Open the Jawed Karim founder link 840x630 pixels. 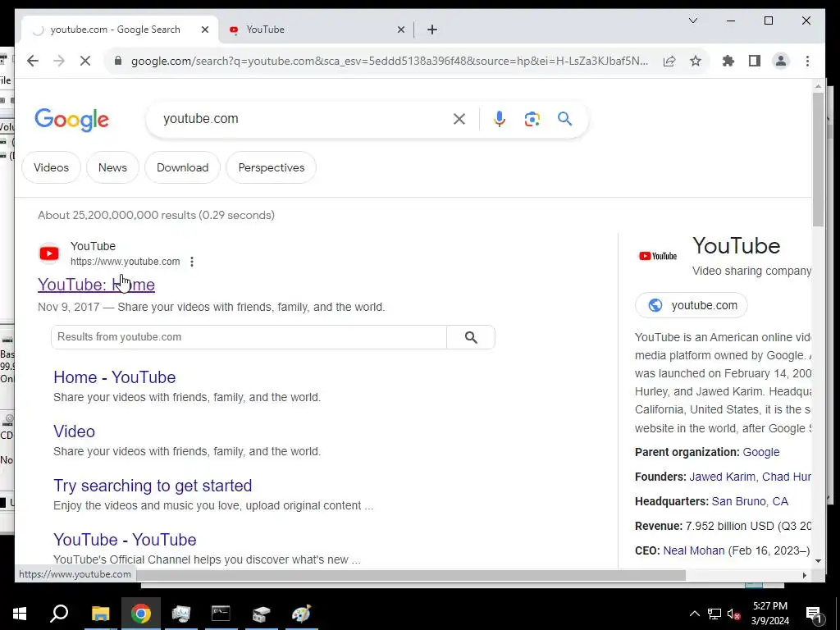click(722, 477)
